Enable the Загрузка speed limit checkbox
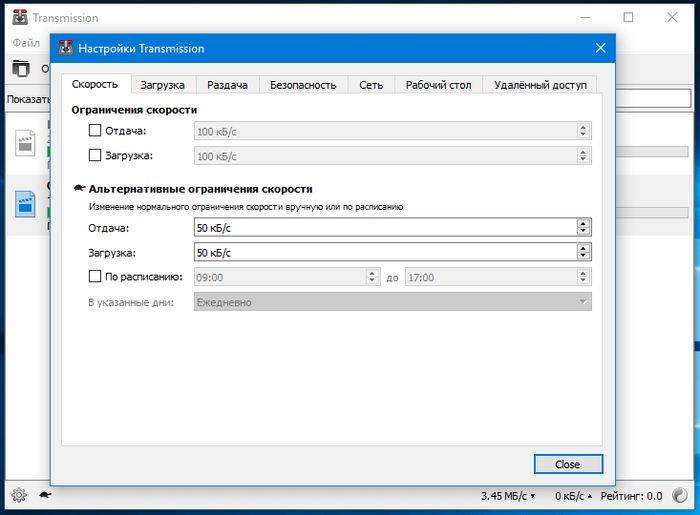This screenshot has width=700, height=515. [x=95, y=155]
